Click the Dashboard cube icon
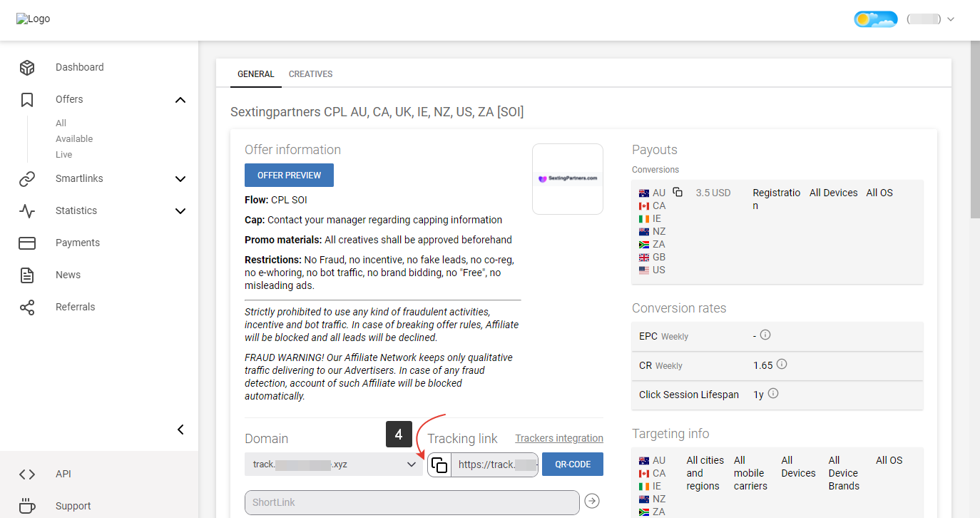 (x=27, y=67)
